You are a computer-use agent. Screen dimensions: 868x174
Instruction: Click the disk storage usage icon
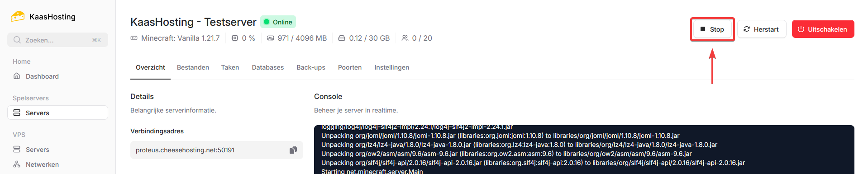(x=342, y=38)
